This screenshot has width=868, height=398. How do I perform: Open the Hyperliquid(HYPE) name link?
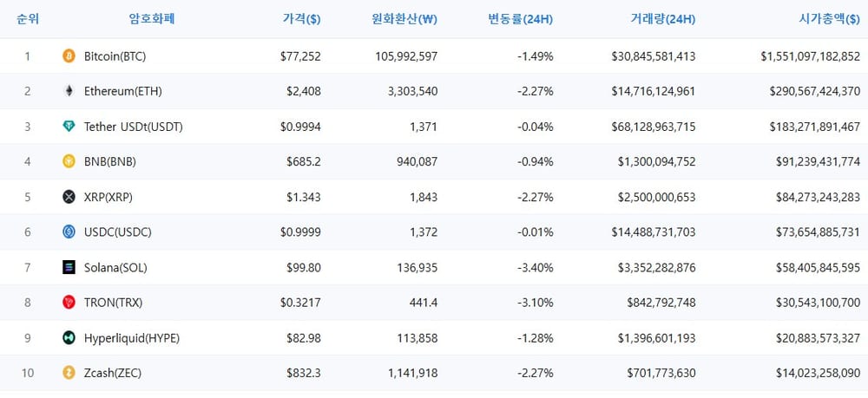[132, 338]
